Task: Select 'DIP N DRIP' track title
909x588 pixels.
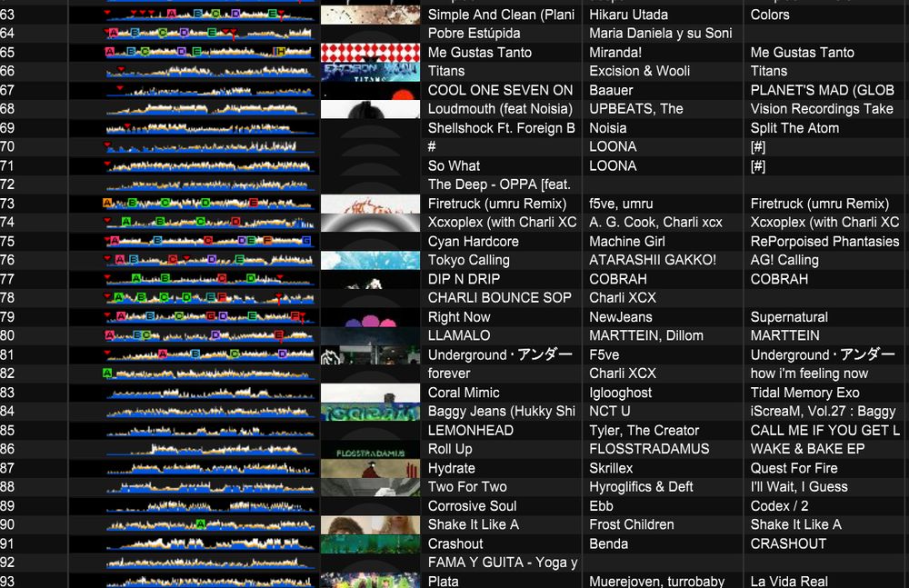Action: pos(464,279)
